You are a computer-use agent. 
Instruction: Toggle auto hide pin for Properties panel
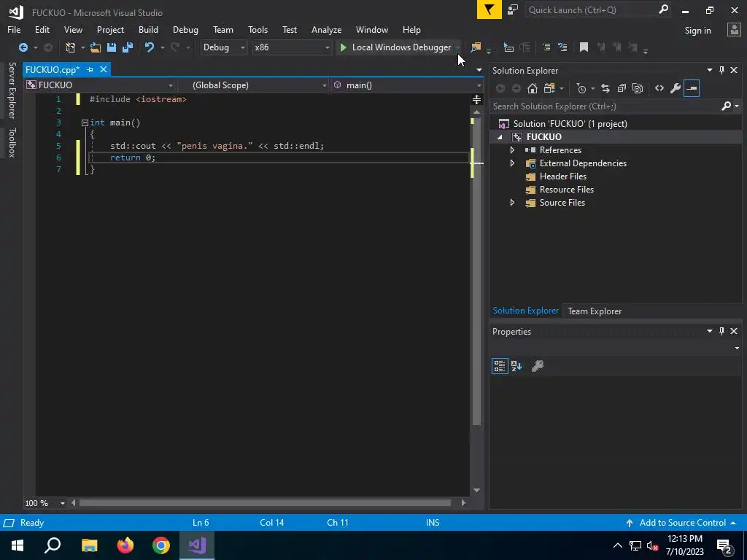click(x=721, y=331)
